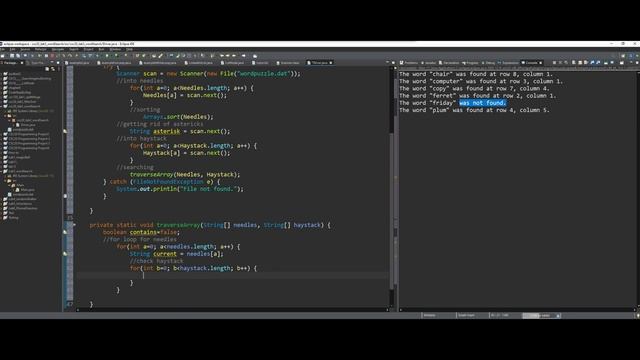Collapse the Main package node

[9, 185]
